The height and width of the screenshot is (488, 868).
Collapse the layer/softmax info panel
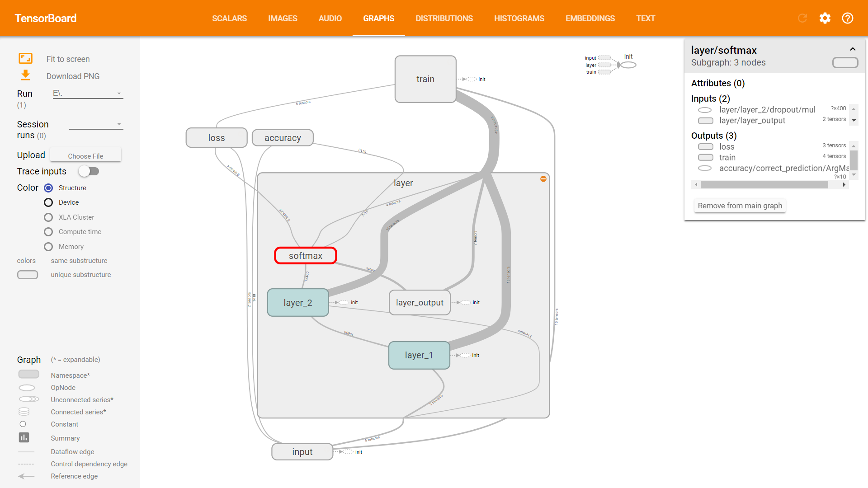[853, 49]
